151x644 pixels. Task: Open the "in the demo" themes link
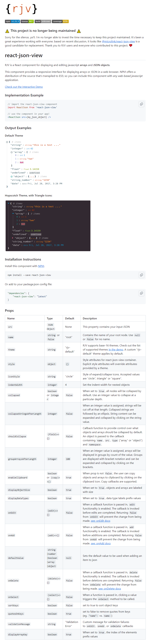[x=116, y=349]
